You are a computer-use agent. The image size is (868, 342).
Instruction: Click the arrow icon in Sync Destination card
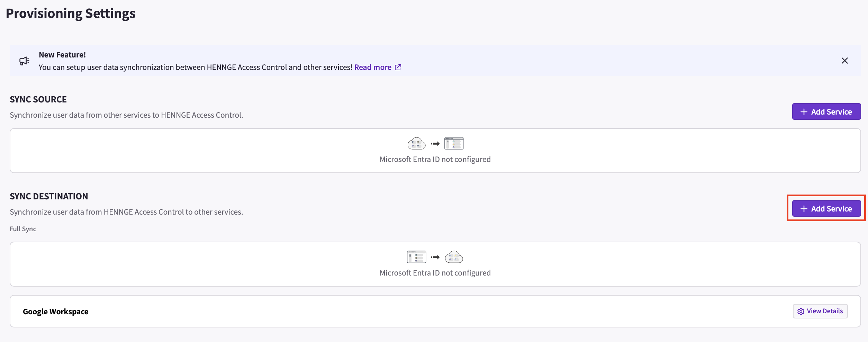tap(435, 257)
